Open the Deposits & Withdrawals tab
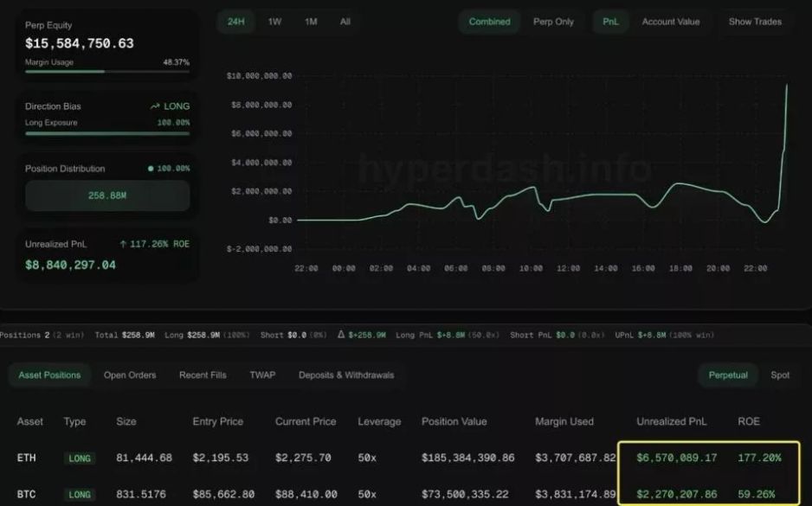Viewport: 812px width, 506px height. point(346,375)
